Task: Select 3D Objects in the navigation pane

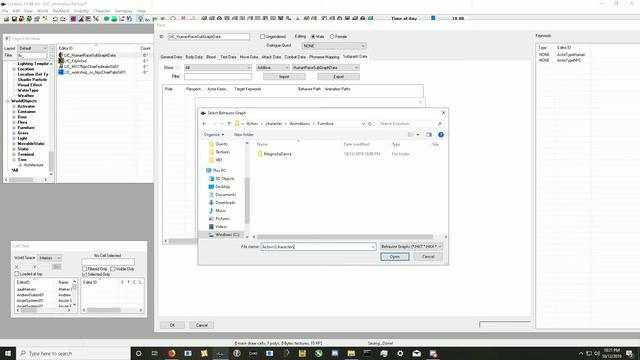Action: (225, 178)
